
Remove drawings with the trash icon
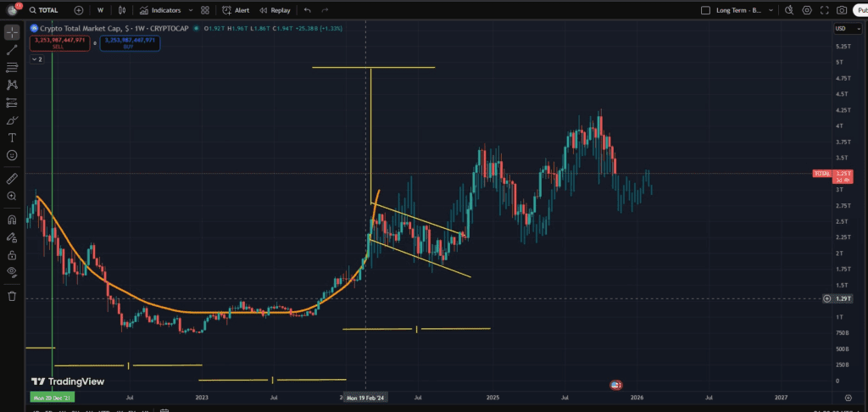[x=12, y=296]
